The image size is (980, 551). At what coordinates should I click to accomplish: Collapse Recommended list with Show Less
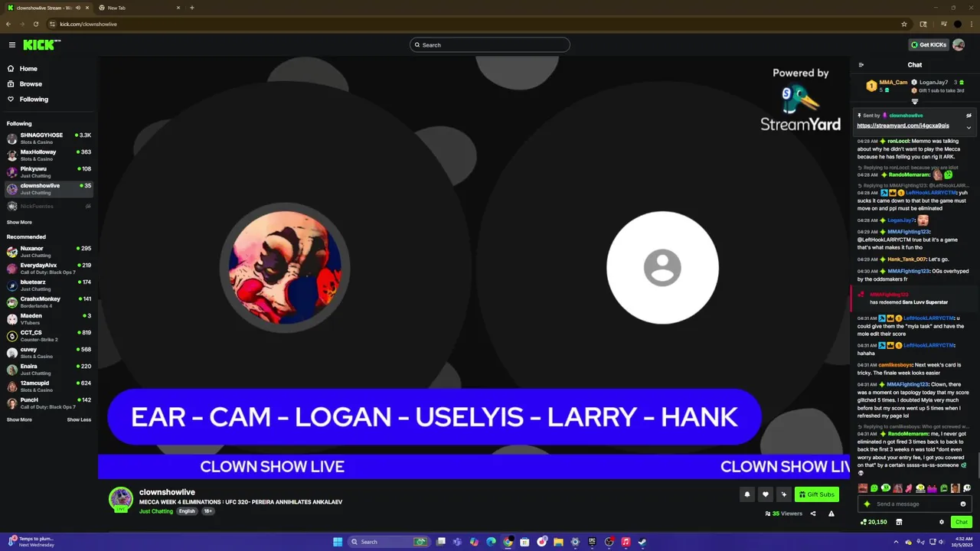(x=79, y=419)
